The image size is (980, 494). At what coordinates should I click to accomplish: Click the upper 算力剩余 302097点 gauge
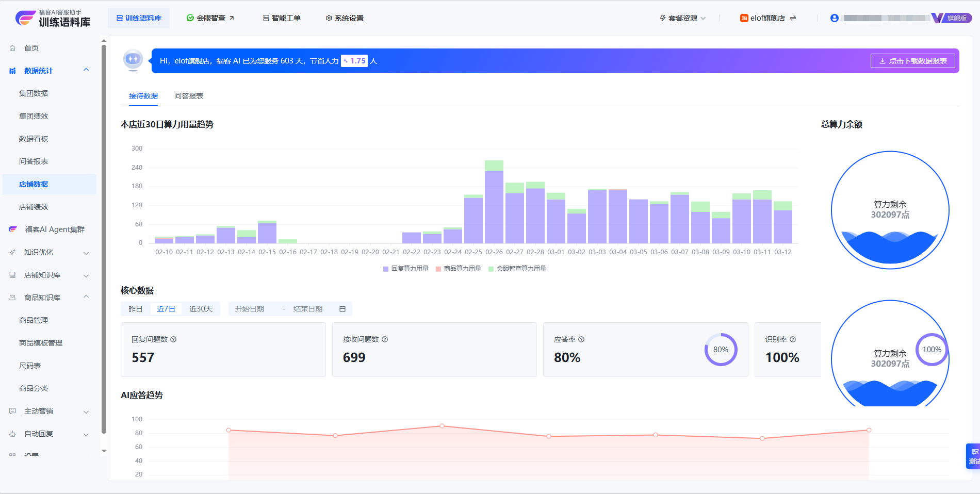(890, 210)
